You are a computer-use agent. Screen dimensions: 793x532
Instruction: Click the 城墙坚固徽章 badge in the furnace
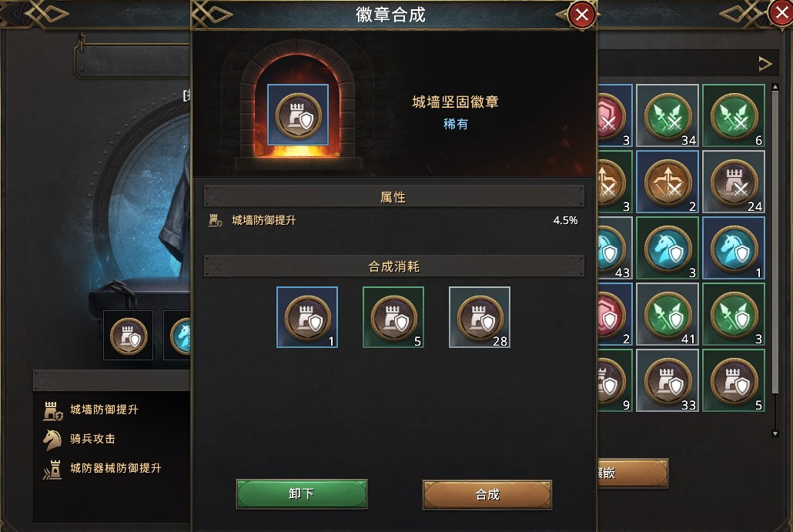(298, 115)
